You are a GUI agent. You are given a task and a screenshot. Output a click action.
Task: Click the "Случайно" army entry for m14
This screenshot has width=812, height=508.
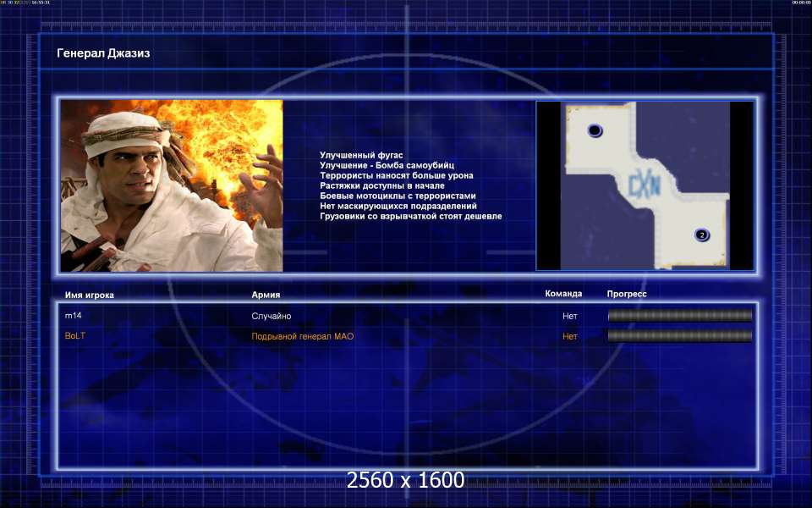click(x=271, y=316)
